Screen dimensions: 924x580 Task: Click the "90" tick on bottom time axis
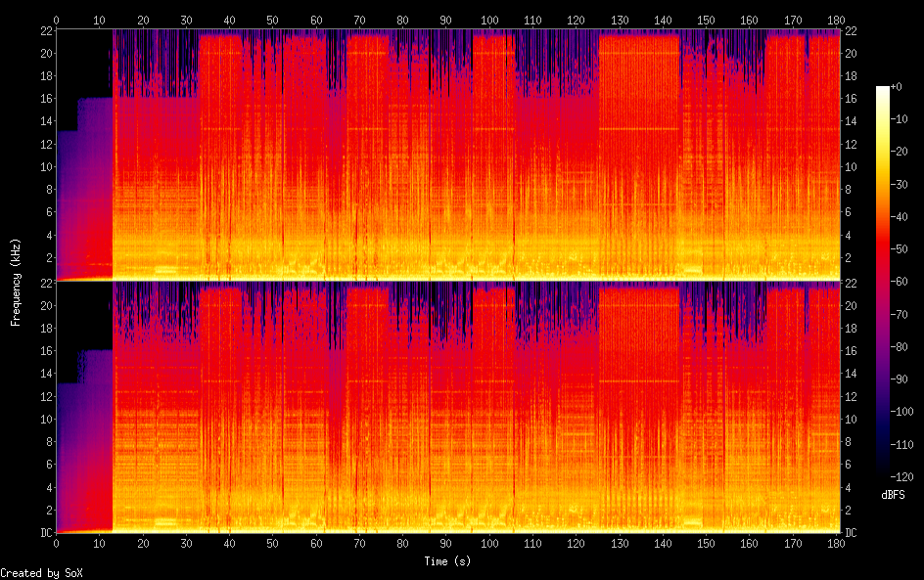coord(446,543)
